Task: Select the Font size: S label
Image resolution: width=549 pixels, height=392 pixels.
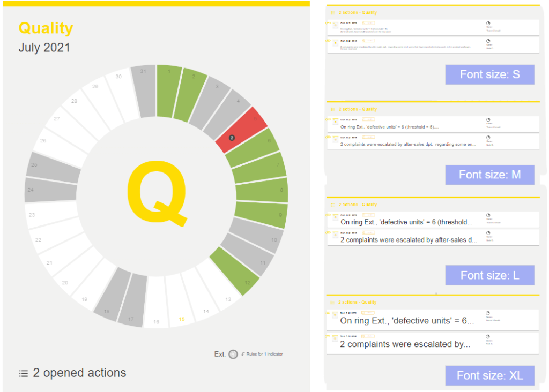Action: pyautogui.click(x=489, y=74)
